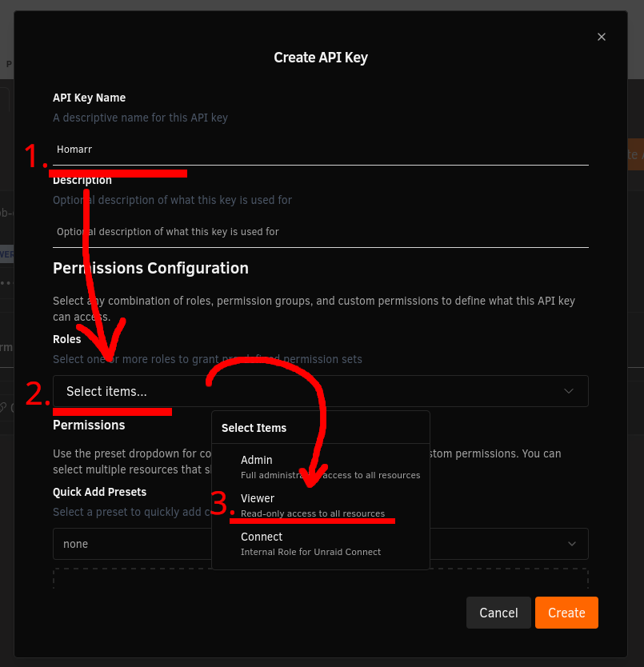Click the chevron icon beside 'Select items...'

(x=568, y=391)
